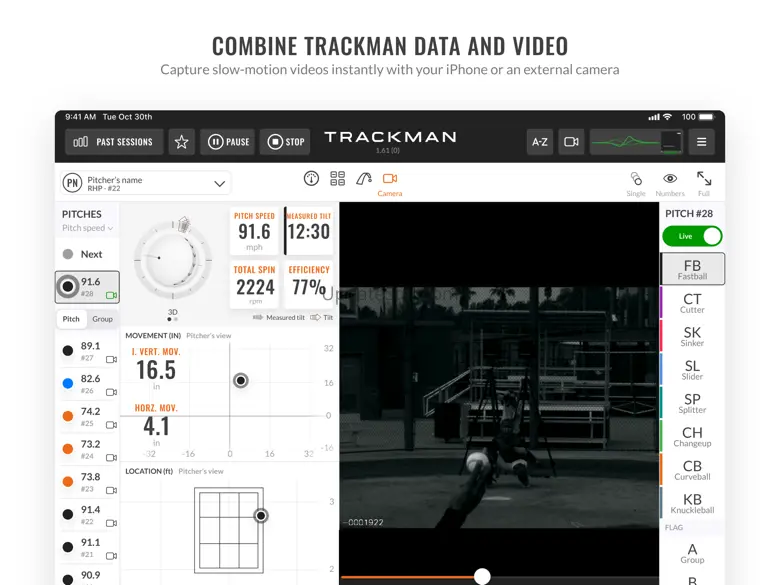The height and width of the screenshot is (585, 780).
Task: Tap the movement plot pitch marker
Action: pos(241,381)
